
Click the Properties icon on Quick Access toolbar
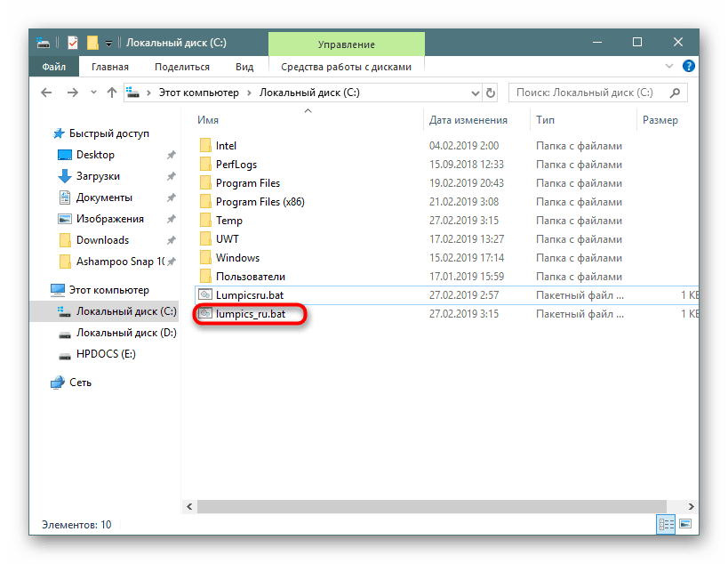click(x=72, y=42)
